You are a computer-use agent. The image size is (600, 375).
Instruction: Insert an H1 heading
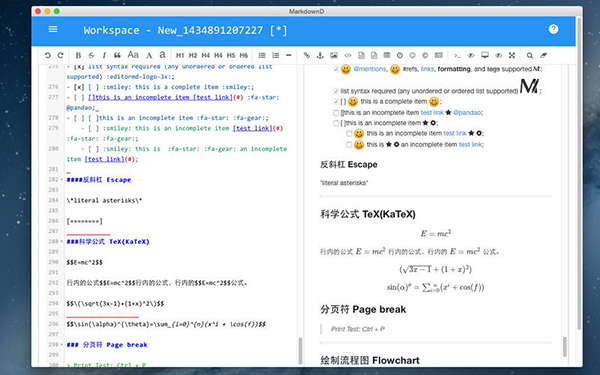click(x=180, y=55)
